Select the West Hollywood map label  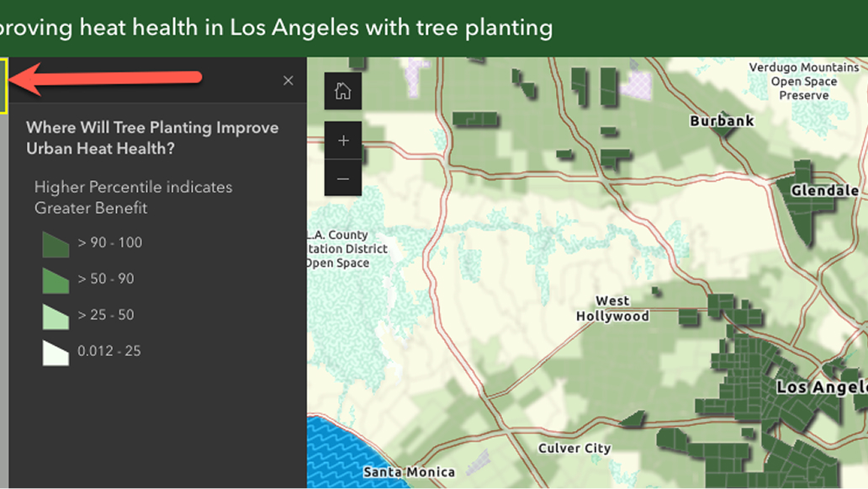coord(612,309)
